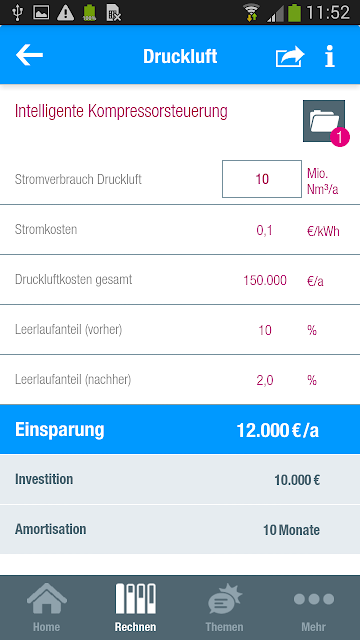Select the Leerlaufanteil (nachher) value 2,0
The image size is (360, 640).
point(264,380)
